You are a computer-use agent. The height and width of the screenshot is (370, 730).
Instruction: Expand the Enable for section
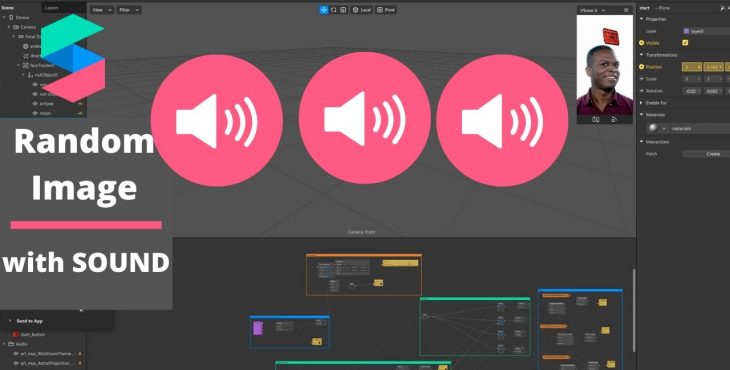[642, 103]
